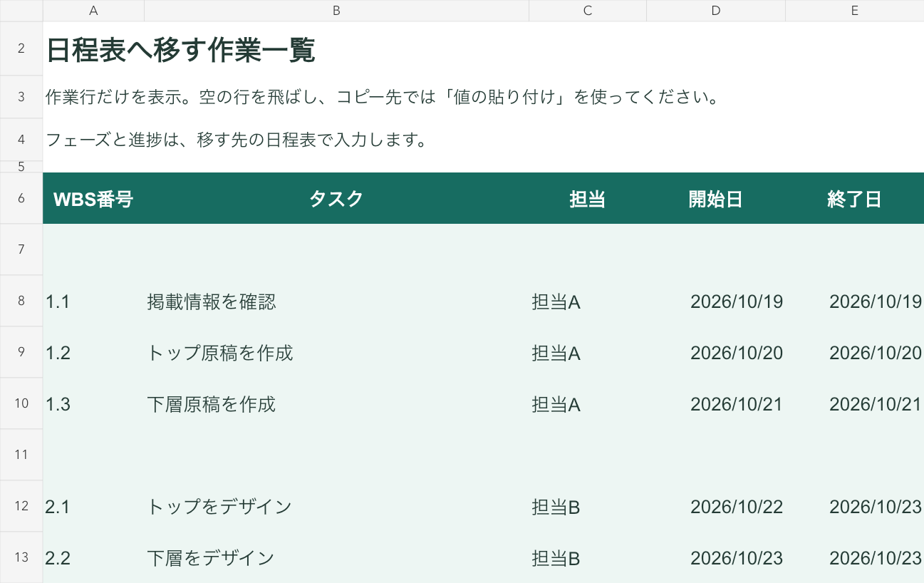Viewport: 924px width, 583px height.
Task: Select the cell 2.1
Action: [x=93, y=507]
